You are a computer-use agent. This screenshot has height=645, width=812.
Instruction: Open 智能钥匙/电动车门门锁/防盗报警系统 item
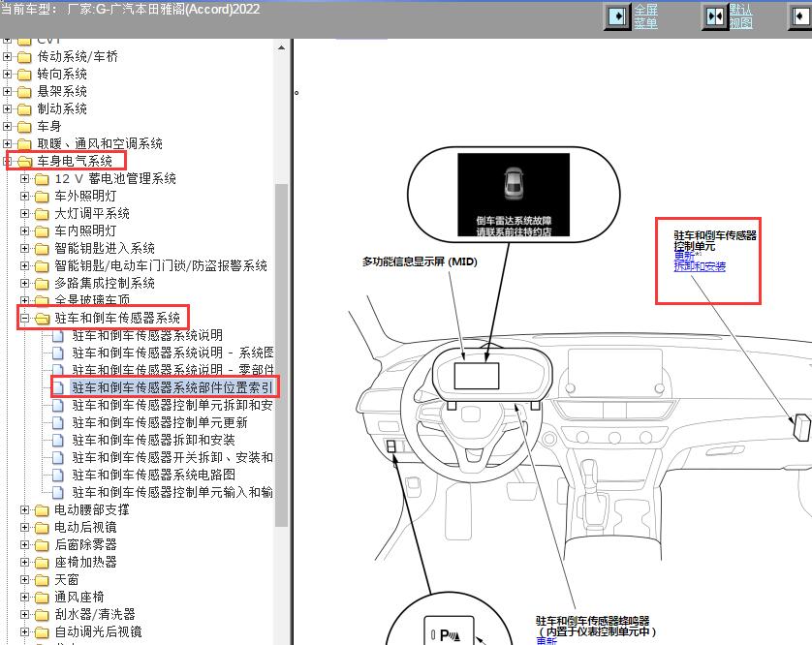(x=161, y=266)
